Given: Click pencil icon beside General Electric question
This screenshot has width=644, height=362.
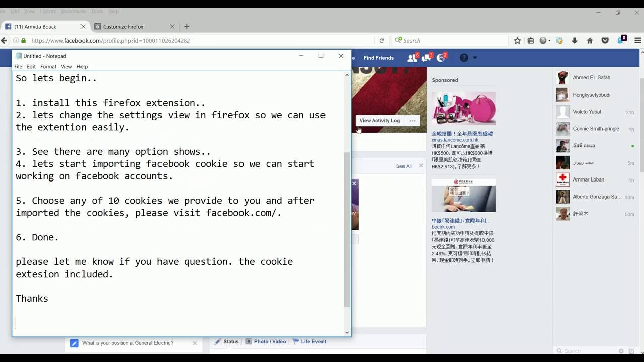Looking at the screenshot, I should tap(74, 343).
